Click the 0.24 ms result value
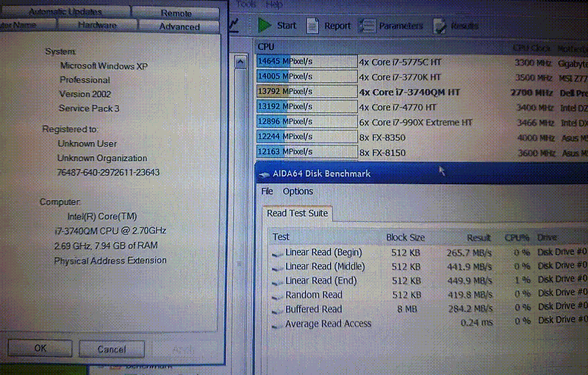This screenshot has height=375, width=588. 476,323
